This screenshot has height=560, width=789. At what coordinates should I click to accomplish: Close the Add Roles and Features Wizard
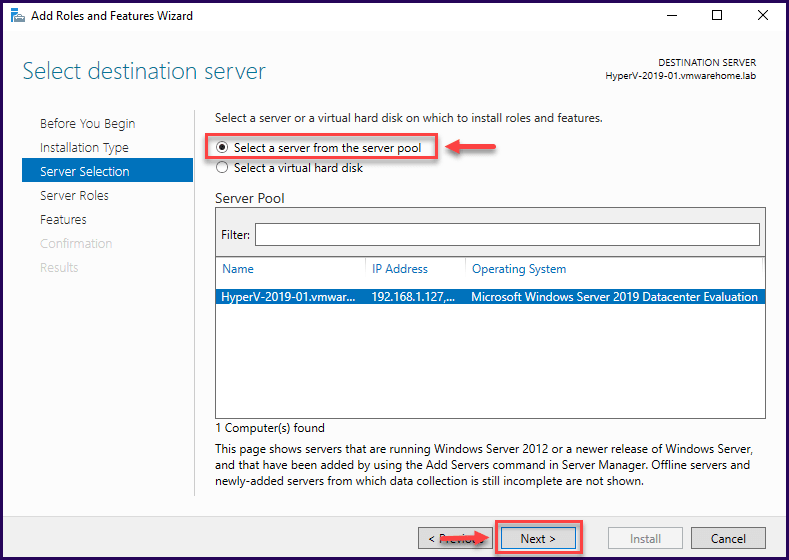click(763, 16)
